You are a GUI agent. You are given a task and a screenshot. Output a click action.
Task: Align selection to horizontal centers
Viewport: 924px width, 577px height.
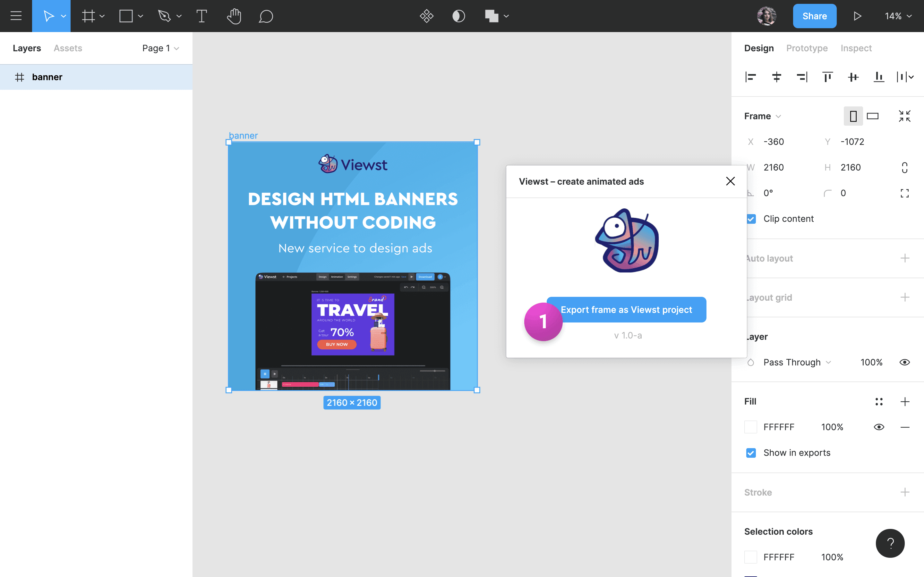(x=776, y=77)
